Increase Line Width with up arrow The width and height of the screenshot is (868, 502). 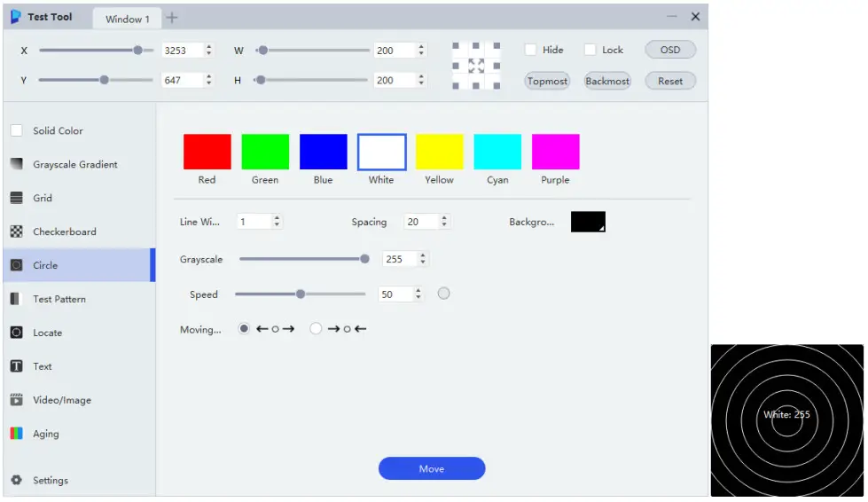coord(277,218)
